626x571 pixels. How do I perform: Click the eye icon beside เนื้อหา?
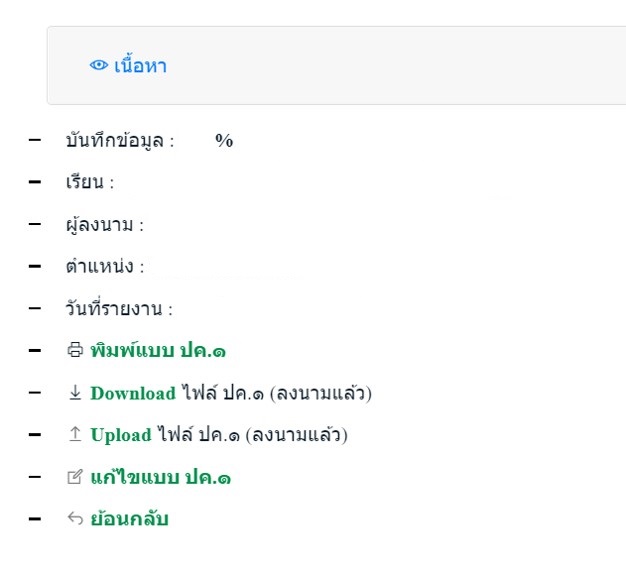(98, 66)
